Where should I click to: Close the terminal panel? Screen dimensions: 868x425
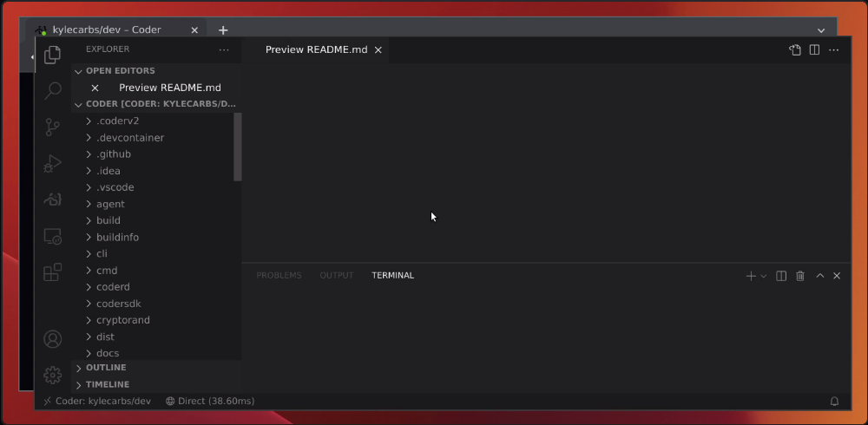pos(837,276)
